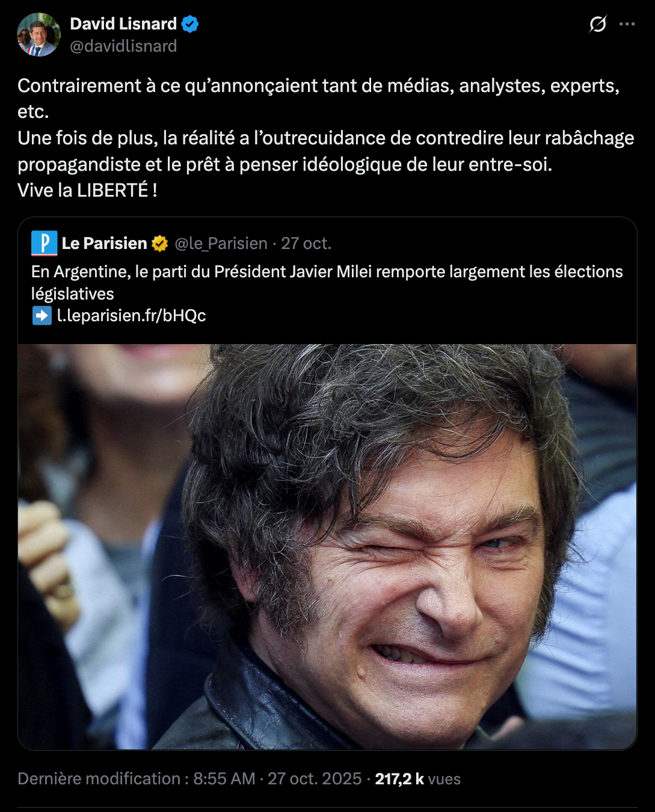This screenshot has height=812, width=655.
Task: Click the blue arrow emoji before the link
Action: [42, 315]
